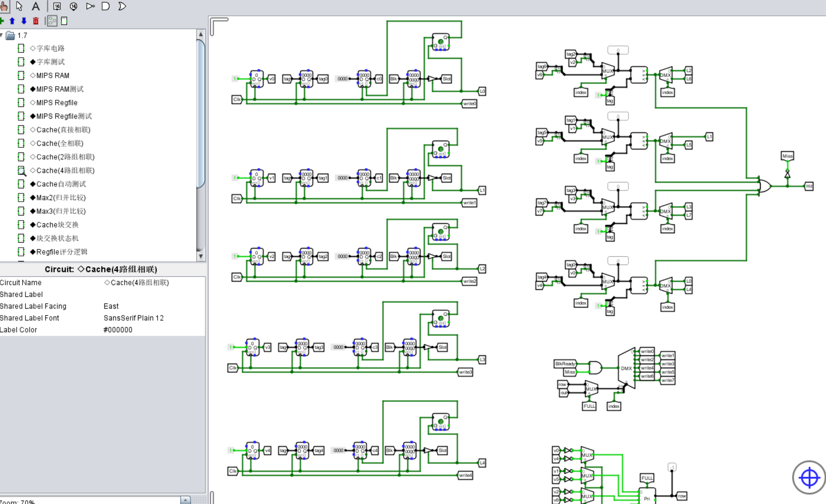Click the Shared Label input field

pos(153,294)
